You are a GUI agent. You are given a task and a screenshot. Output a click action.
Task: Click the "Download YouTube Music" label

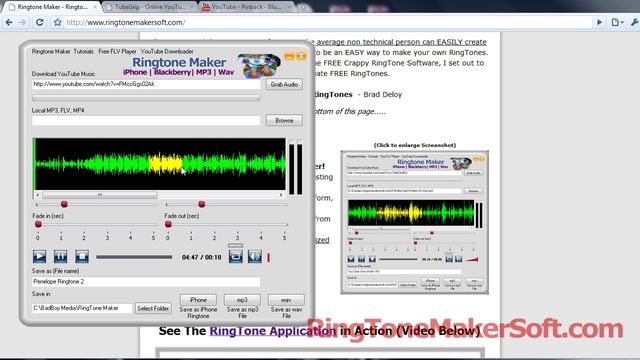tap(63, 74)
